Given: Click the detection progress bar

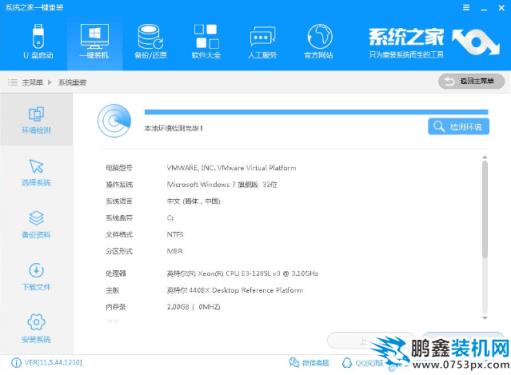Looking at the screenshot, I should pyautogui.click(x=316, y=112).
